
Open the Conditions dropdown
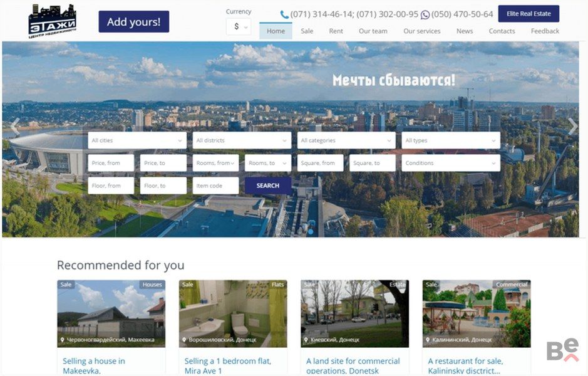coord(451,163)
